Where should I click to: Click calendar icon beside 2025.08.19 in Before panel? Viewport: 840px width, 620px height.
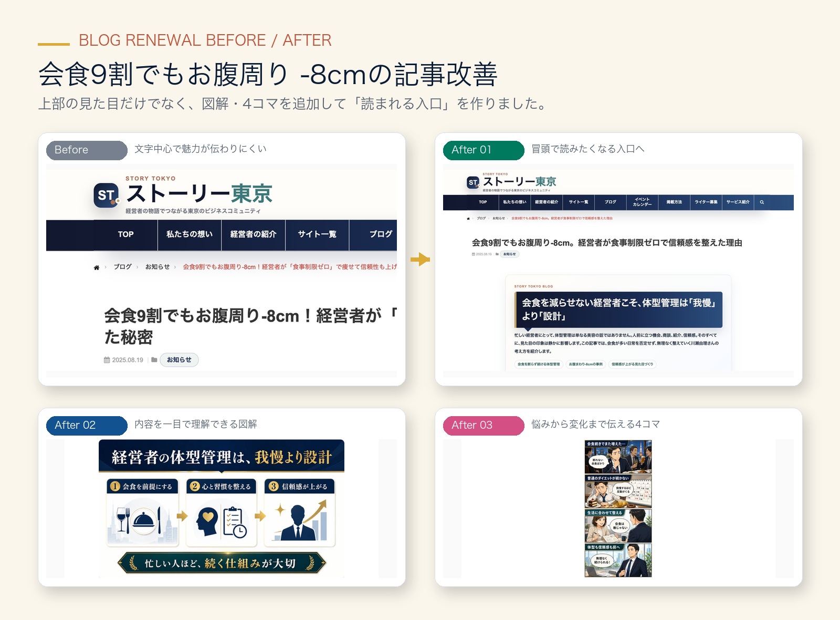point(107,360)
